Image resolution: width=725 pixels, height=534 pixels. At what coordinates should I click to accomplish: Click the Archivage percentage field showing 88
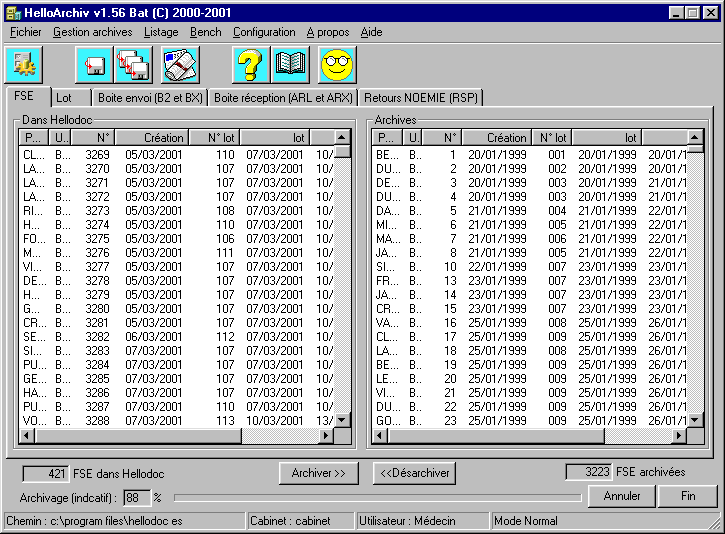point(136,498)
